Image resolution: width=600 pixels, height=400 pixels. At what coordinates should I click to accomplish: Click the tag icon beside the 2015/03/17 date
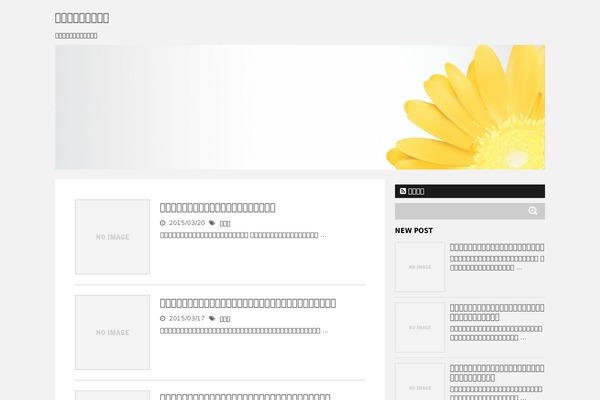(x=212, y=318)
